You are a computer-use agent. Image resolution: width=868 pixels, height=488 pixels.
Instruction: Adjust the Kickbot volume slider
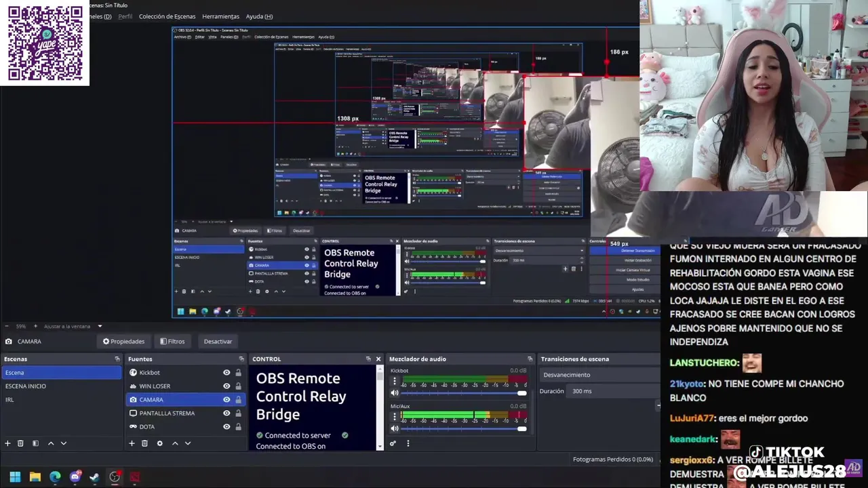click(463, 393)
